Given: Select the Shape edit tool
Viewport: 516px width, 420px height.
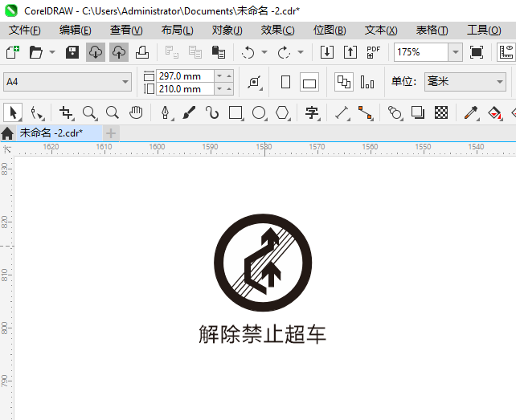Looking at the screenshot, I should pyautogui.click(x=36, y=112).
